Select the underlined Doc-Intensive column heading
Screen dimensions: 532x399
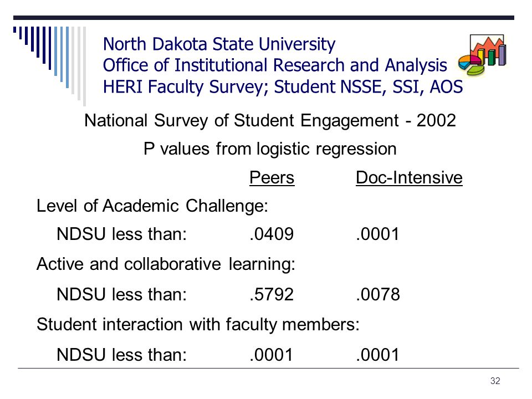pyautogui.click(x=409, y=177)
